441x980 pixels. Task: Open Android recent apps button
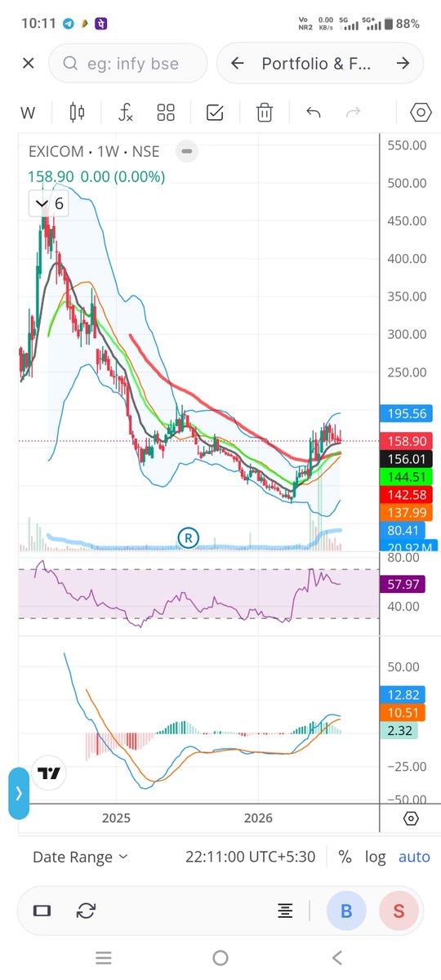104,957
